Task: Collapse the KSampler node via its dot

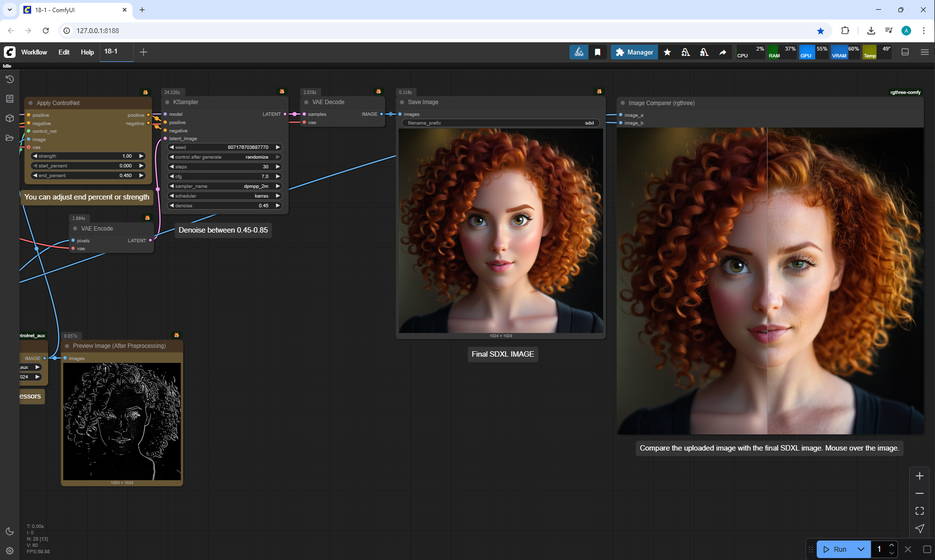Action: (x=167, y=102)
